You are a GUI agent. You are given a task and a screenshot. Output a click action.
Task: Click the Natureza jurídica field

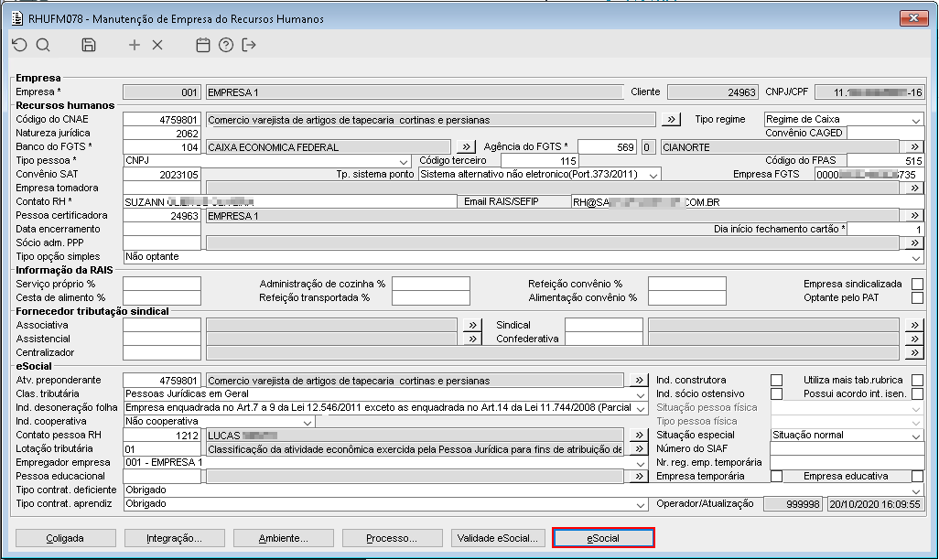click(x=162, y=133)
